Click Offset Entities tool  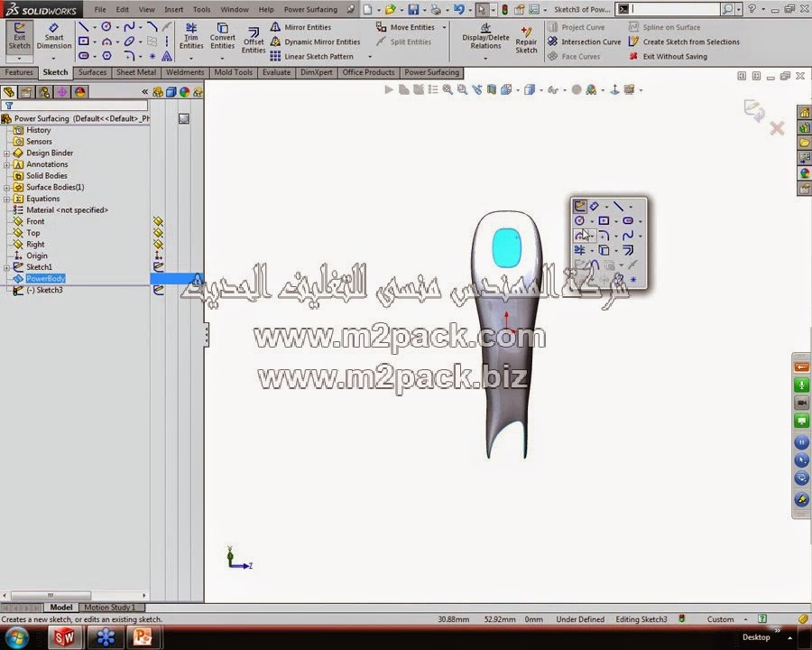coord(254,41)
